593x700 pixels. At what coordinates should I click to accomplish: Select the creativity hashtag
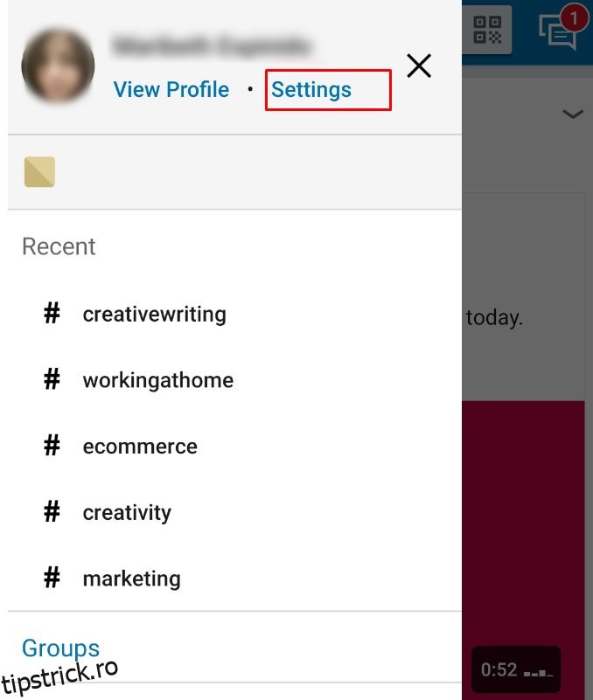pyautogui.click(x=127, y=513)
